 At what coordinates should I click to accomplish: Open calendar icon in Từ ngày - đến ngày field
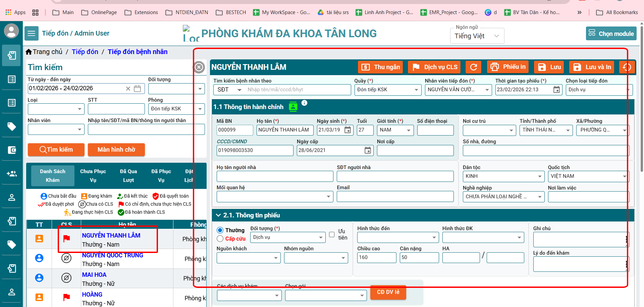pos(138,89)
